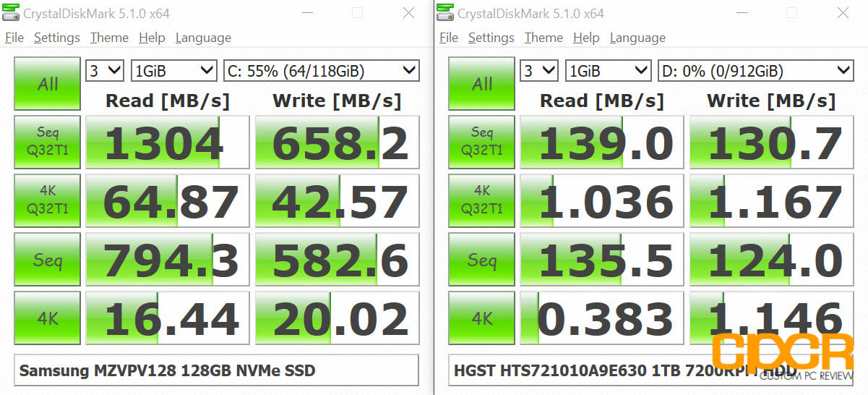Open the Help menu in the right window
Screen dimensions: 868x395
[x=586, y=38]
